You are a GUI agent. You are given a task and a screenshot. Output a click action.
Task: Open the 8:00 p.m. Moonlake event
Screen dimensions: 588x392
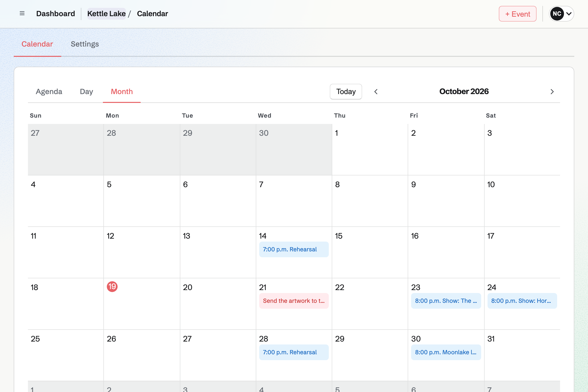(446, 352)
